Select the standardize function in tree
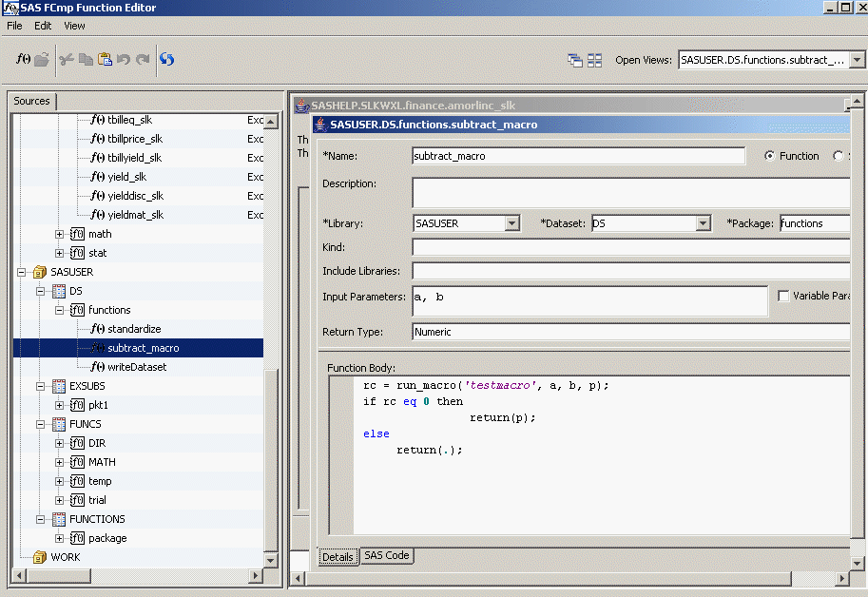The height and width of the screenshot is (597, 868). (133, 329)
